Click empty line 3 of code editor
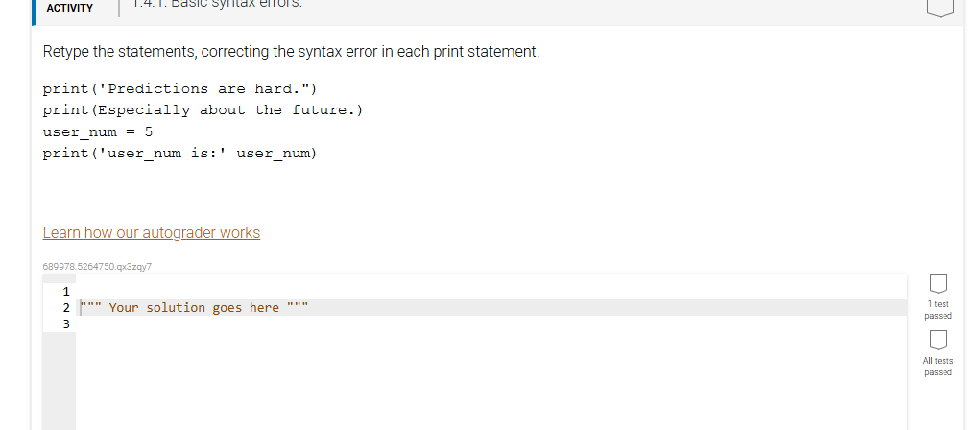The width and height of the screenshot is (980, 430). pyautogui.click(x=491, y=323)
